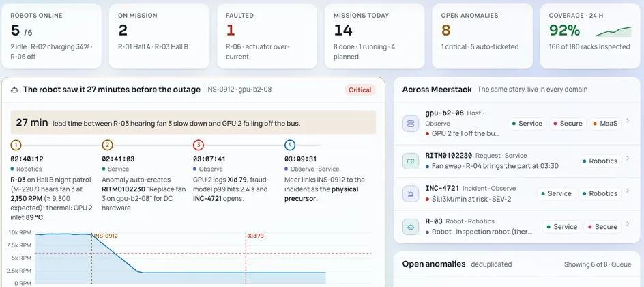Click the bold RITM0102230 text in step 2
Viewport: 644px width, 287px height.
tap(125, 189)
